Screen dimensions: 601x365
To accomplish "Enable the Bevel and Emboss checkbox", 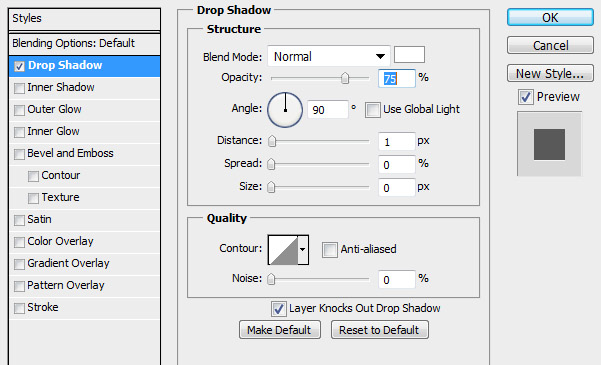I will (x=19, y=154).
